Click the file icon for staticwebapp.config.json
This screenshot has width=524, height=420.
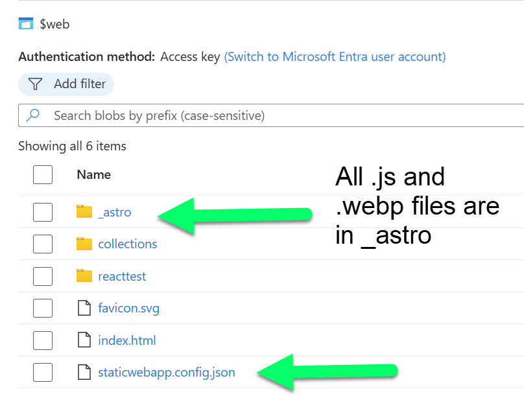coord(84,372)
